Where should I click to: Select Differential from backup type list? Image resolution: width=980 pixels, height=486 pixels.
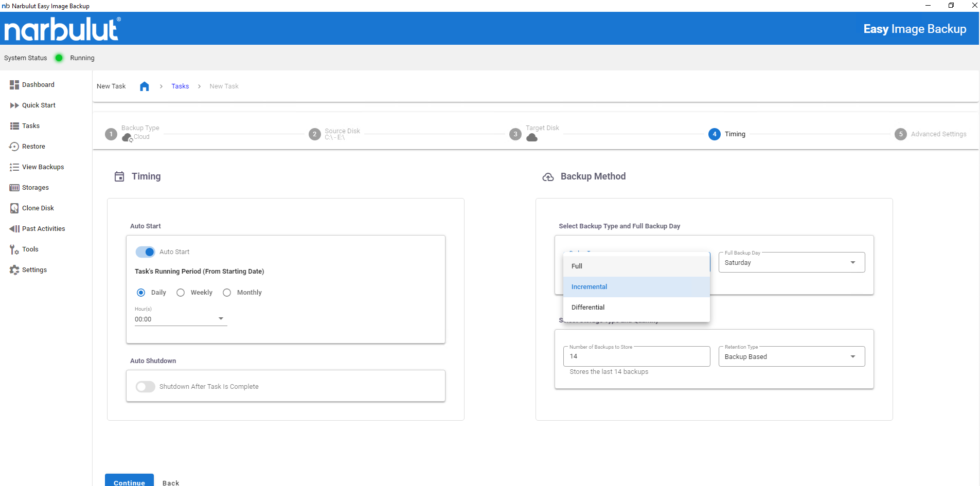click(x=588, y=308)
